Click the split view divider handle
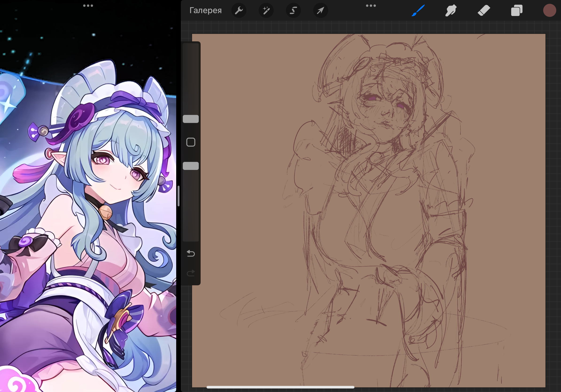Viewport: 561px width, 392px height. click(179, 196)
